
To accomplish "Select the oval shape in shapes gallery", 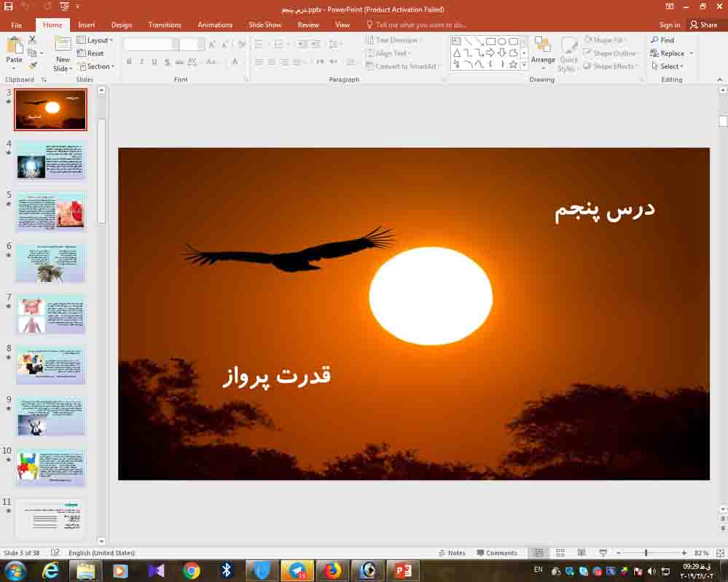I will coord(502,42).
